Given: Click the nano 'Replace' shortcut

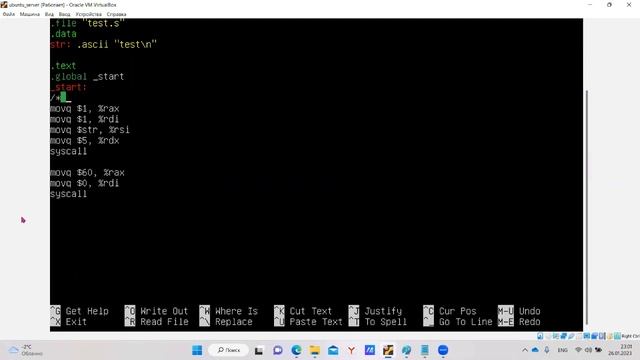Looking at the screenshot, I should pyautogui.click(x=226, y=322).
